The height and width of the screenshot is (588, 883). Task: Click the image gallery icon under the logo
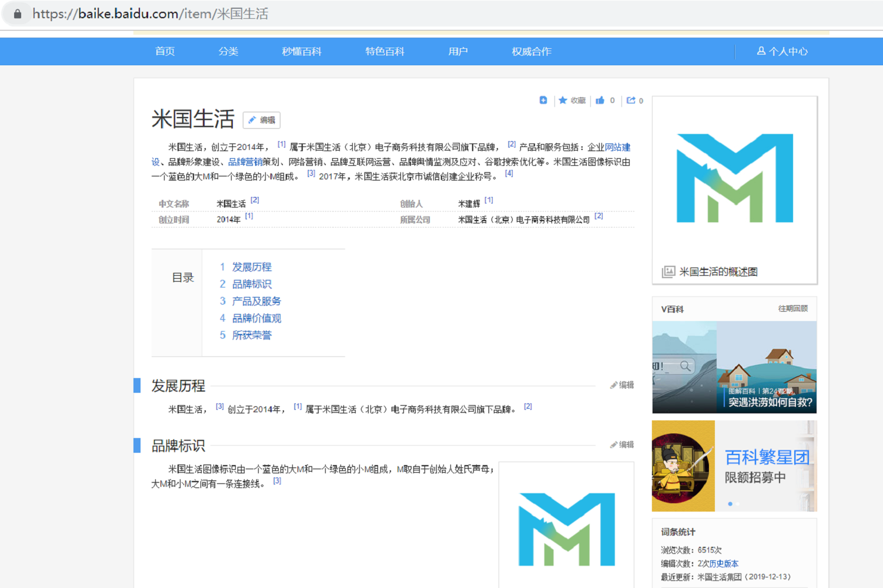(668, 272)
